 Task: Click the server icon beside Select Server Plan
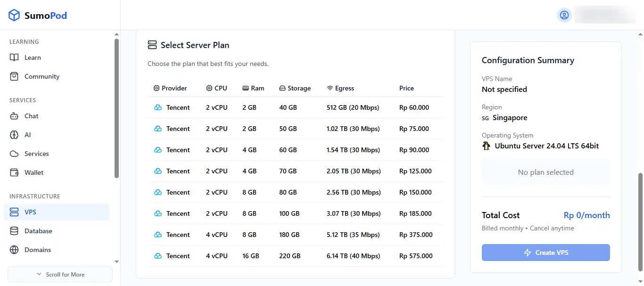click(152, 45)
